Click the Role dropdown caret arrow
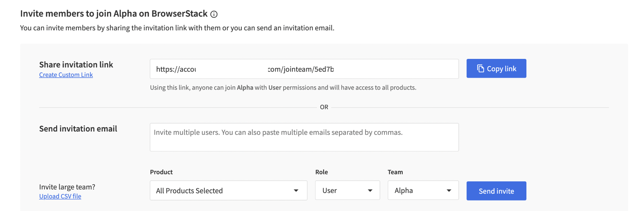The height and width of the screenshot is (211, 644). (370, 191)
